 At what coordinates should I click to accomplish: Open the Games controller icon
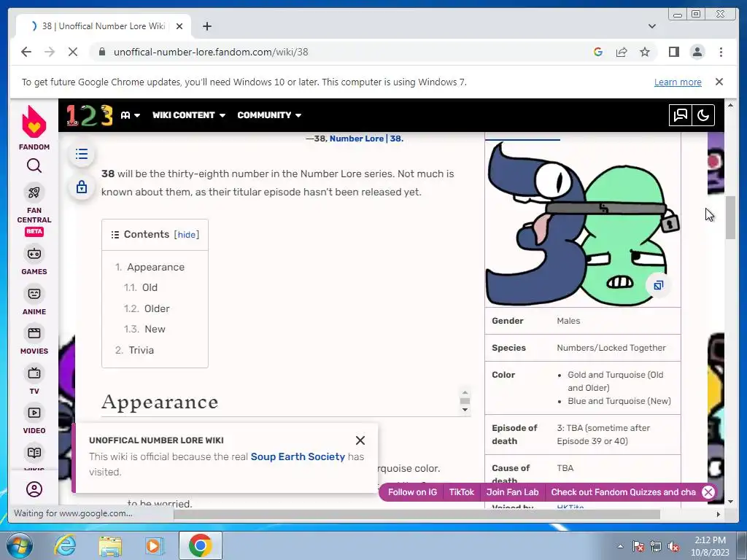(34, 253)
